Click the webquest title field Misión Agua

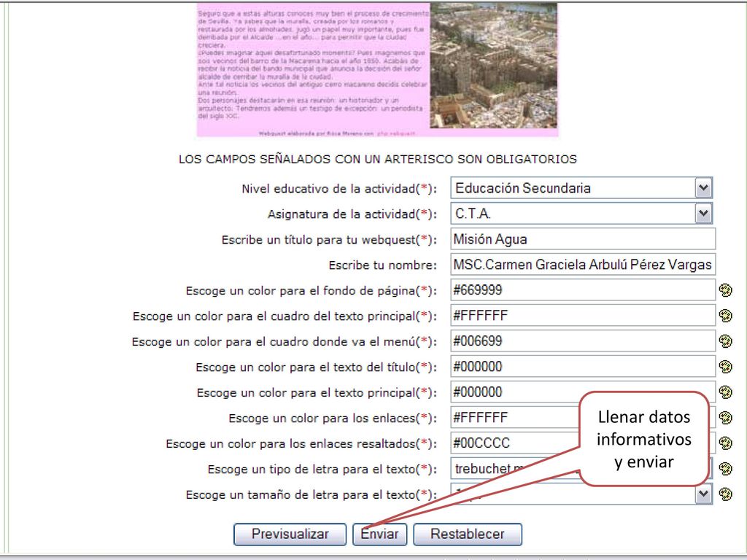point(583,239)
